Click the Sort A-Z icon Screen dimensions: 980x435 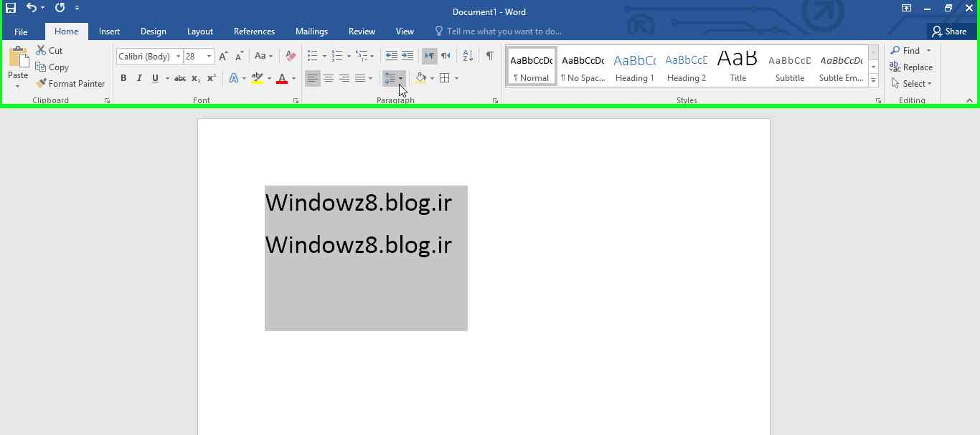click(468, 56)
